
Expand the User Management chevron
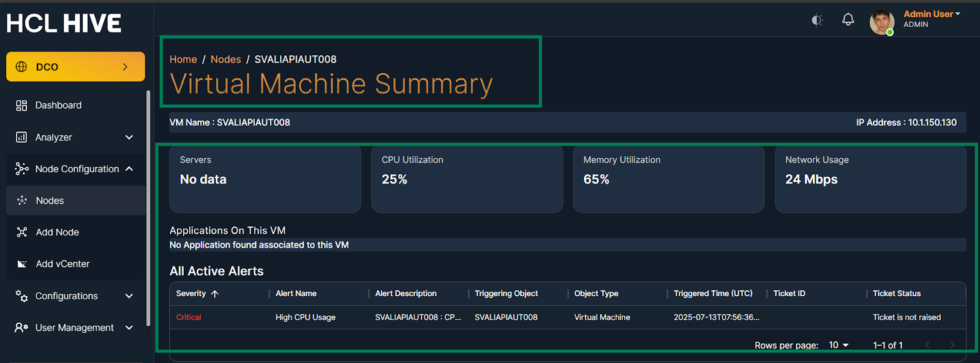(x=129, y=328)
